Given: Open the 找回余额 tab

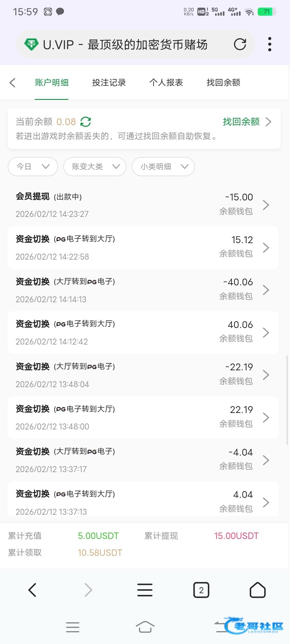Looking at the screenshot, I should pos(223,83).
